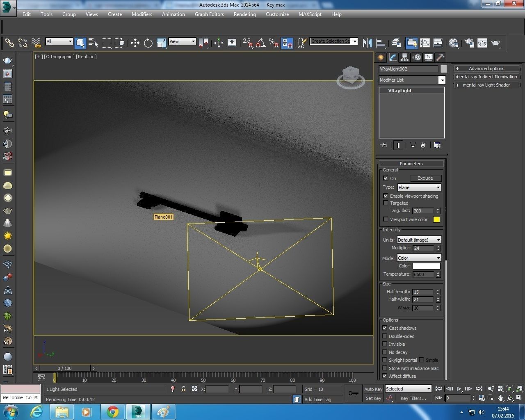
Task: Open the Curve Editor
Action: pos(425,43)
